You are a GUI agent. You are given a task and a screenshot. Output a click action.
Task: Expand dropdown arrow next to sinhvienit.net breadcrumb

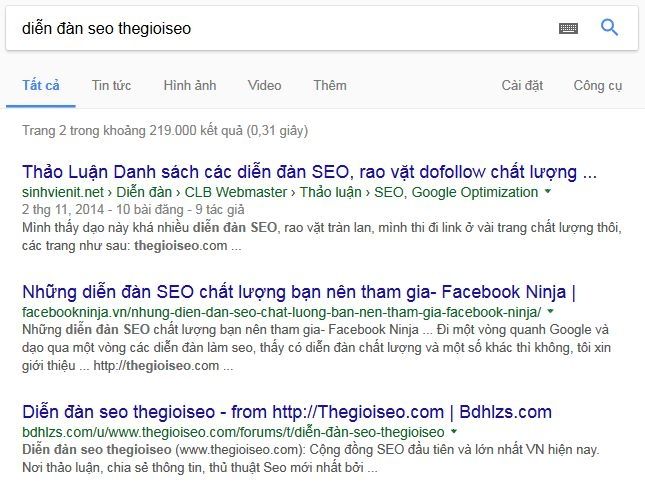pos(548,191)
